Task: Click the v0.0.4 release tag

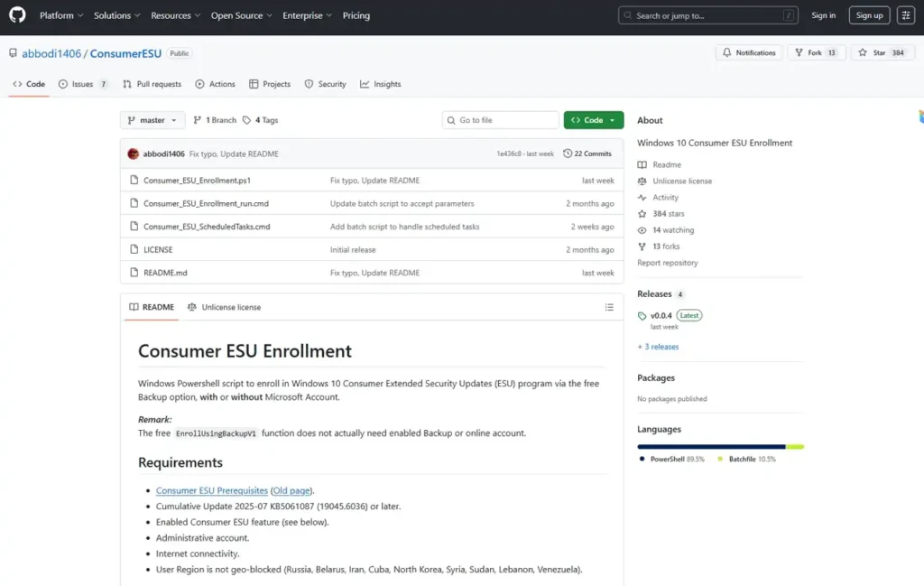Action: 661,315
